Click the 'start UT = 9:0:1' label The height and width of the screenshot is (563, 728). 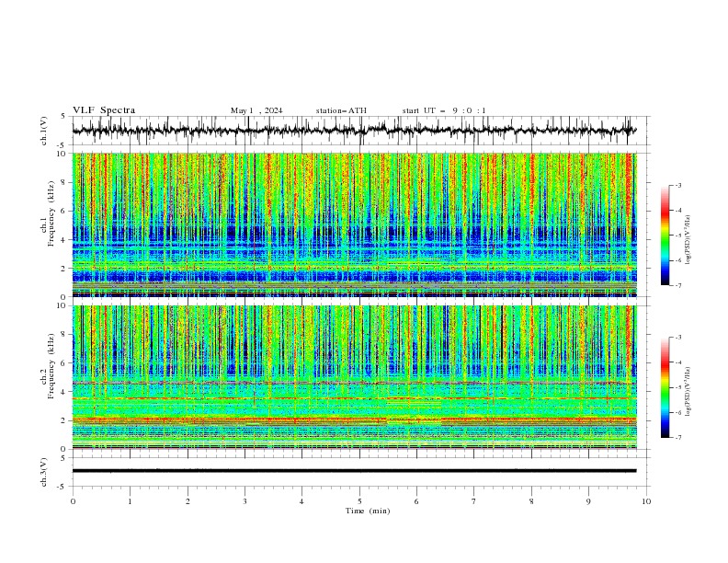[444, 110]
